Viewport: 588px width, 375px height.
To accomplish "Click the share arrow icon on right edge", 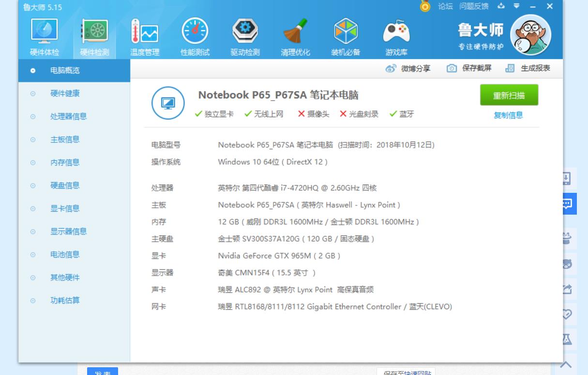I will (x=567, y=289).
